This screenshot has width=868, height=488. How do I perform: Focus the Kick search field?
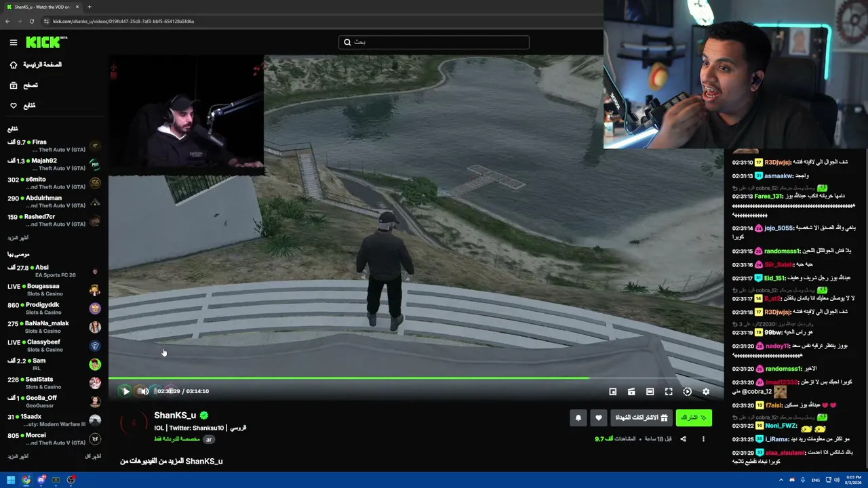(434, 42)
